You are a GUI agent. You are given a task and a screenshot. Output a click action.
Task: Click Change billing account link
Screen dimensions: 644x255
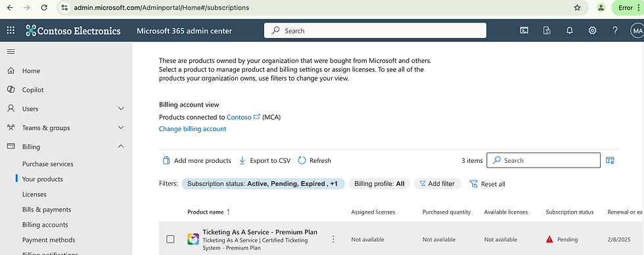(193, 129)
